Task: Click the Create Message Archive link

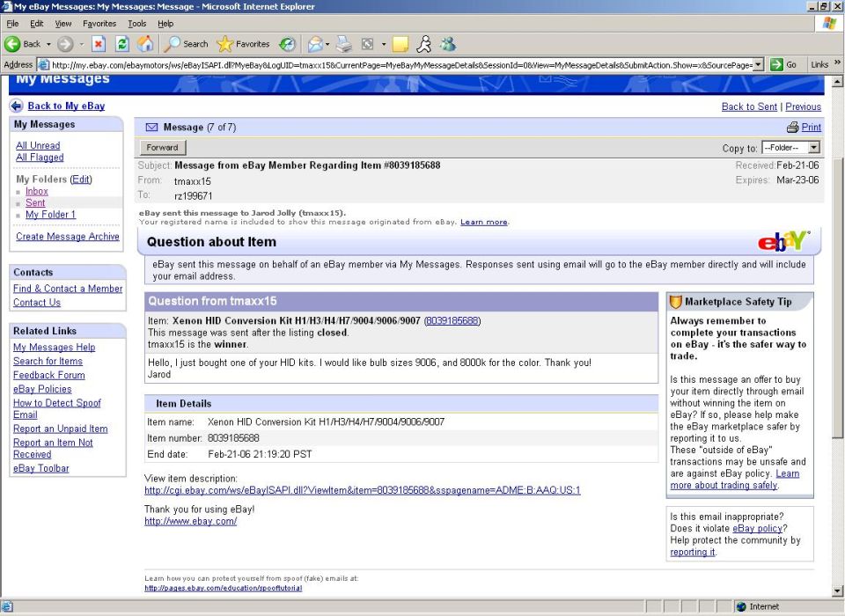Action: pyautogui.click(x=68, y=237)
